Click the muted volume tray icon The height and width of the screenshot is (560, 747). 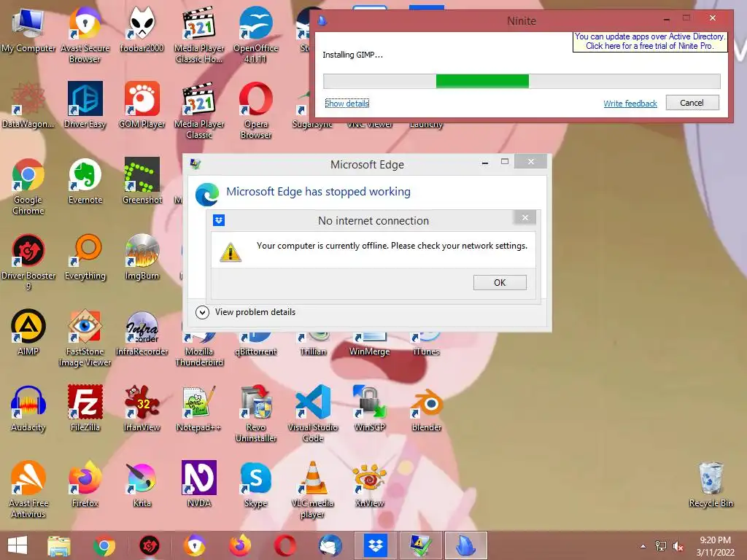tap(678, 546)
